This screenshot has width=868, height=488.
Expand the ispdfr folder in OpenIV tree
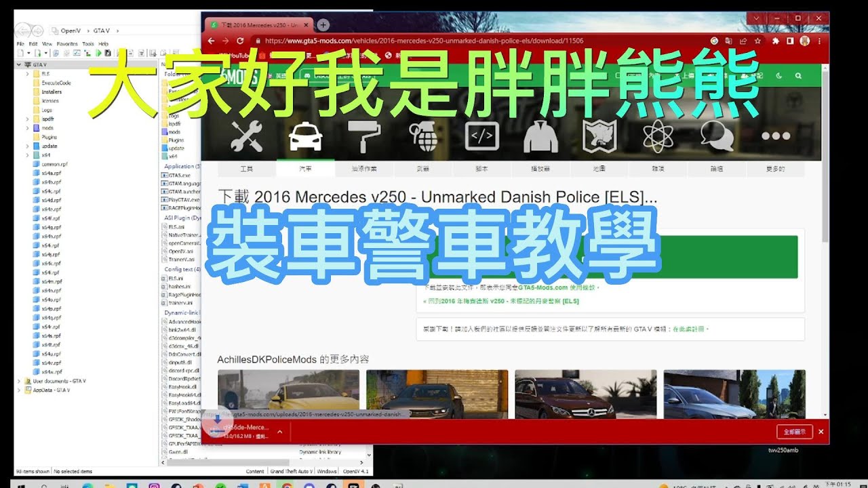pos(28,119)
